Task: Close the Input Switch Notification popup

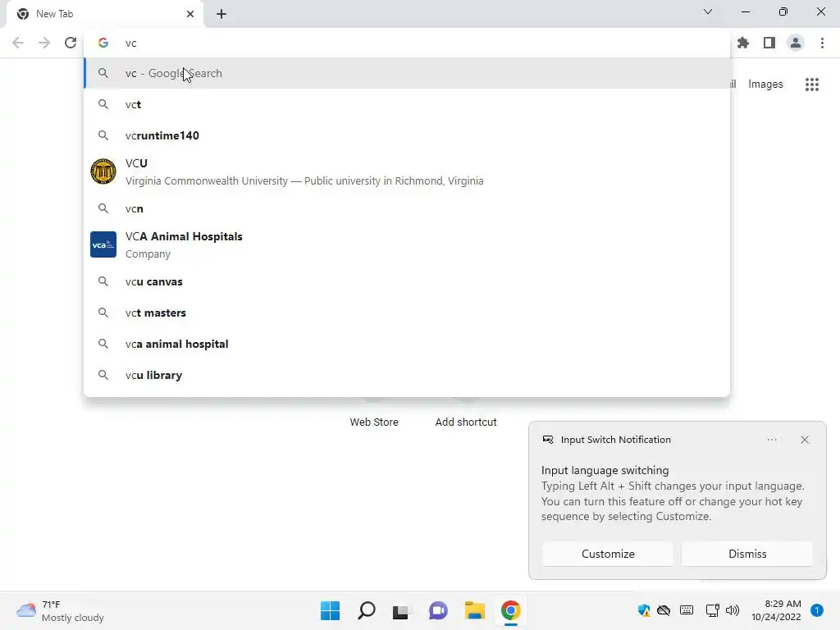Action: (x=804, y=440)
